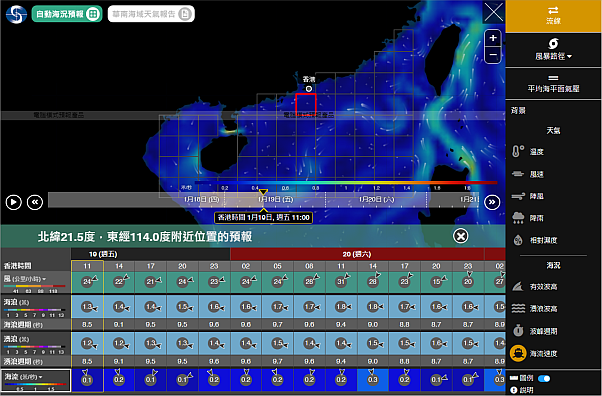
Task: Select the 降雨 rainfall layer
Action: point(528,218)
